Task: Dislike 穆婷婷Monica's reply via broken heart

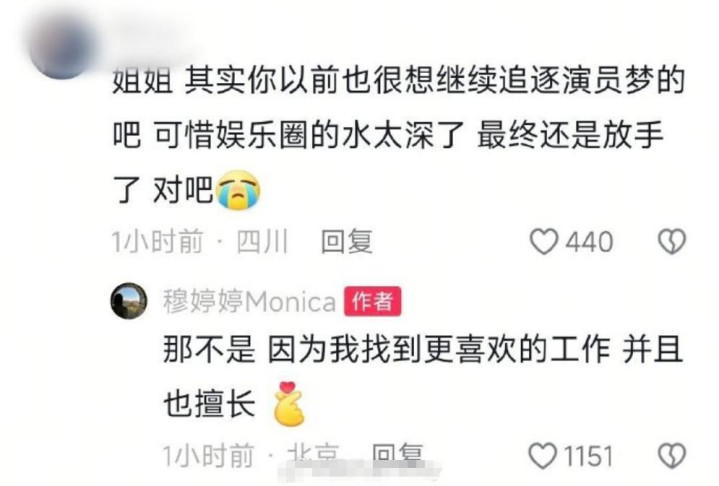Action: pos(672,456)
